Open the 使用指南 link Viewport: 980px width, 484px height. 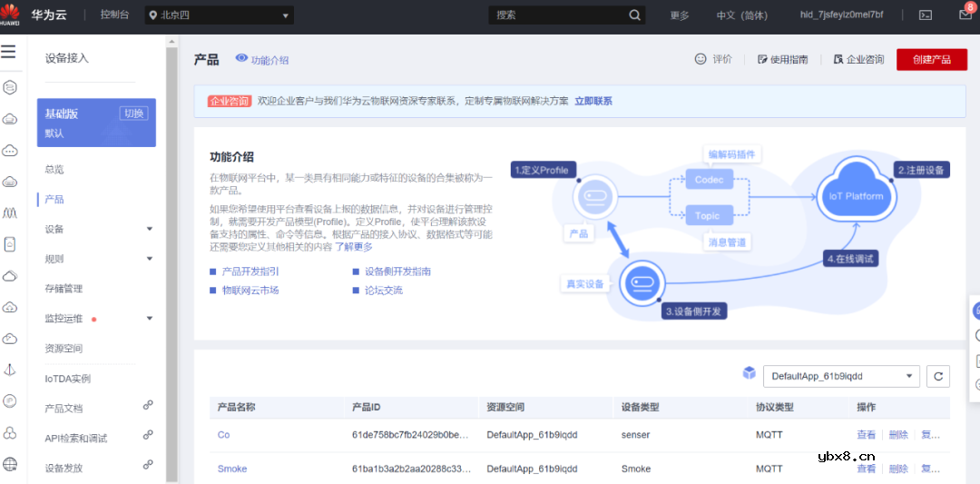(782, 59)
